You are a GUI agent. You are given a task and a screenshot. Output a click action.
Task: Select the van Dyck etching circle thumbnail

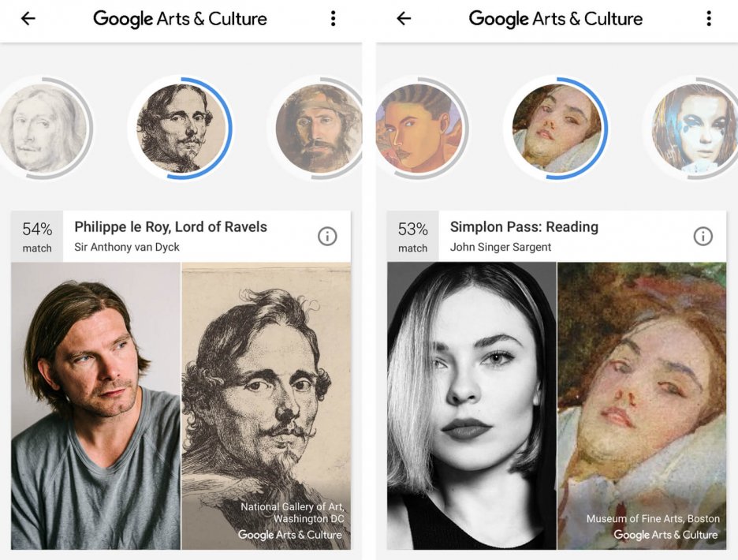pyautogui.click(x=181, y=128)
